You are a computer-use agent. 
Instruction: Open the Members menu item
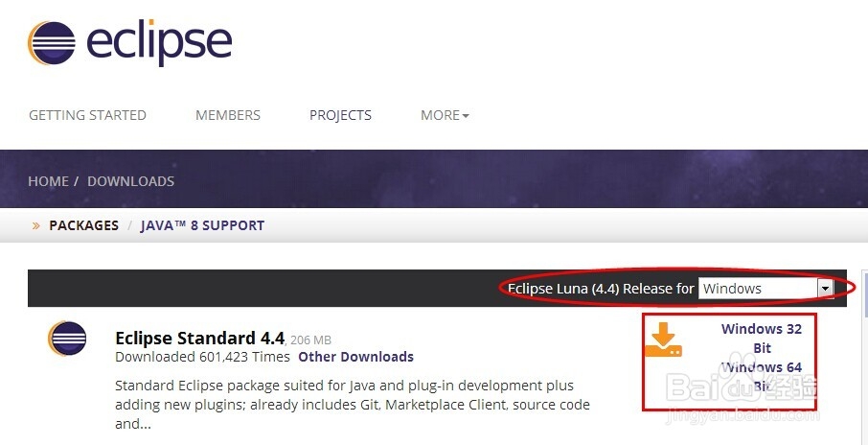(x=227, y=115)
